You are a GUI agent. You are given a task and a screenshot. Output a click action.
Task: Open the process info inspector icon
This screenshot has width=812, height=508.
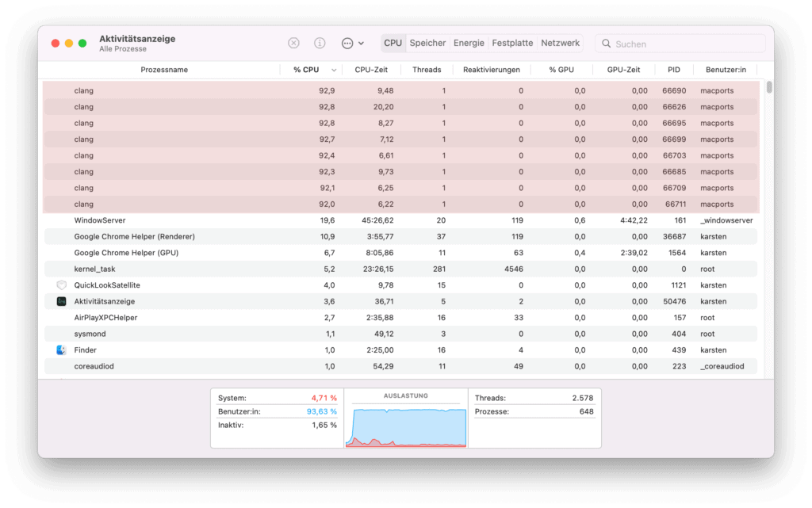[320, 44]
